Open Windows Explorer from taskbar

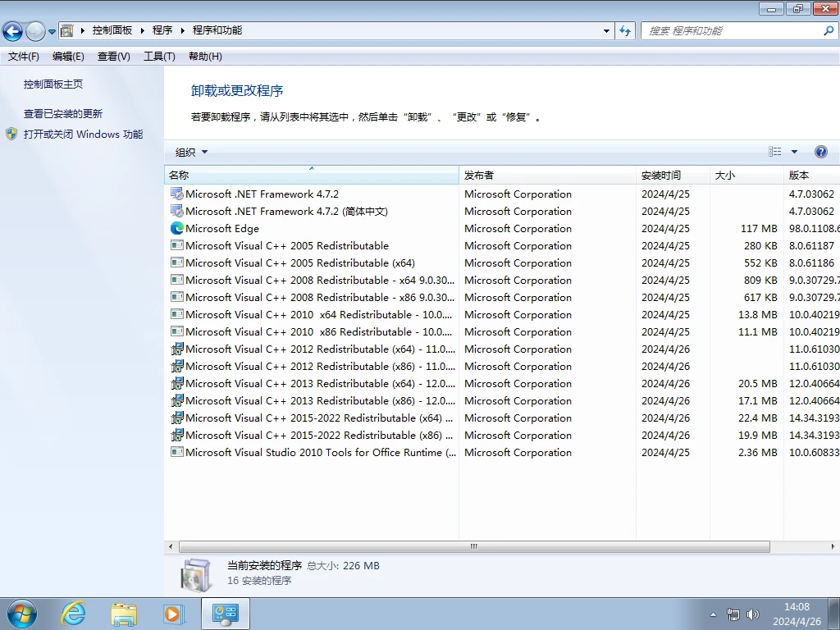coord(124,614)
